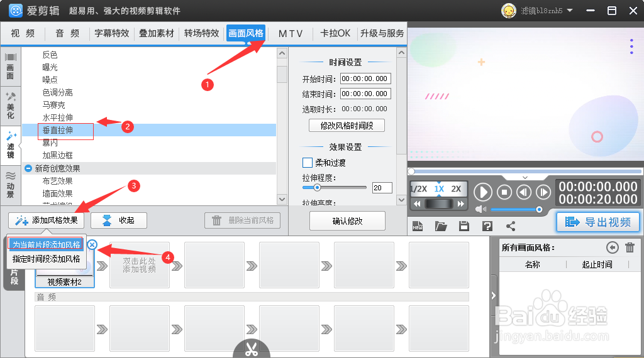Open the 字幕特效 tab
This screenshot has height=358, width=644.
(x=112, y=33)
